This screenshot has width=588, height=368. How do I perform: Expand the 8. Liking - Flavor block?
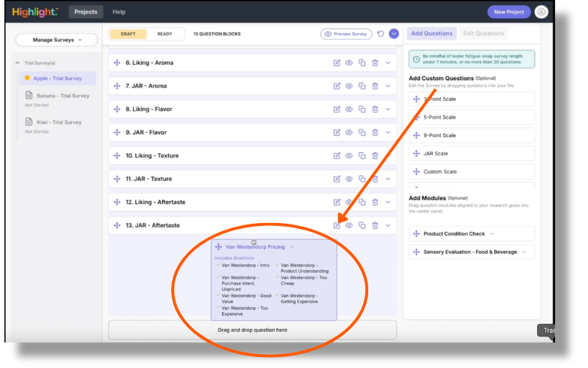click(x=388, y=109)
